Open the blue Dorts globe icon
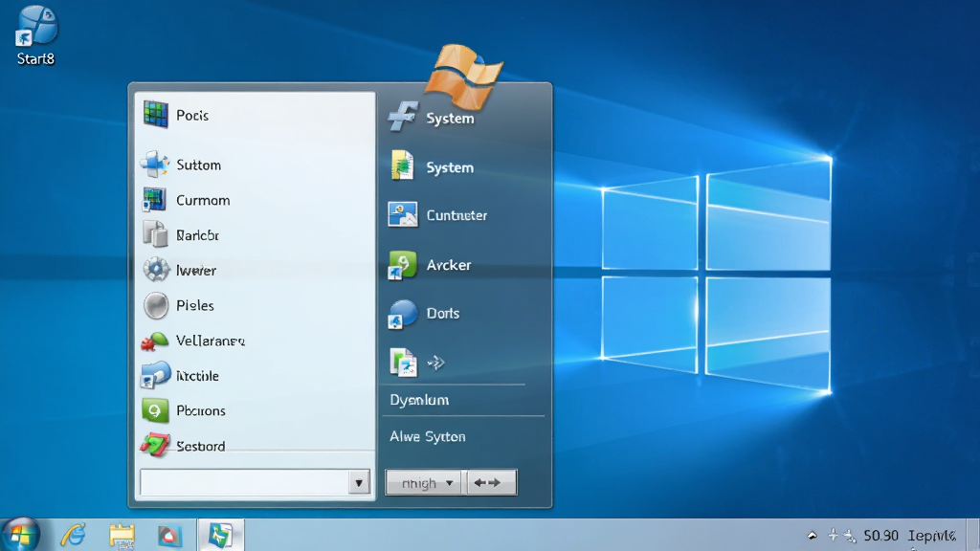The image size is (980, 551). coord(402,314)
